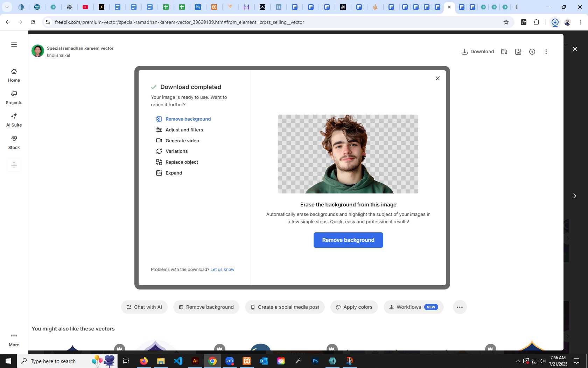Save to collection folder icon
Image resolution: width=588 pixels, height=368 pixels.
click(x=504, y=52)
